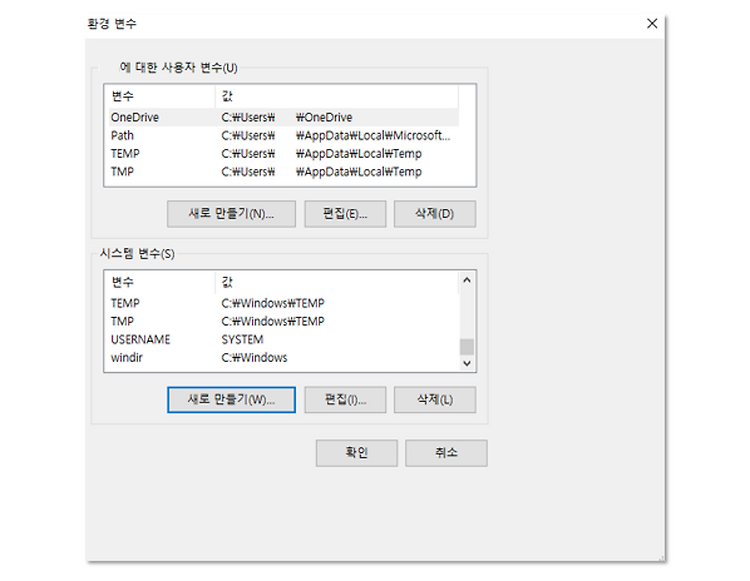750x581 pixels.
Task: Click 삭제(D) button for user variables
Action: [x=435, y=214]
